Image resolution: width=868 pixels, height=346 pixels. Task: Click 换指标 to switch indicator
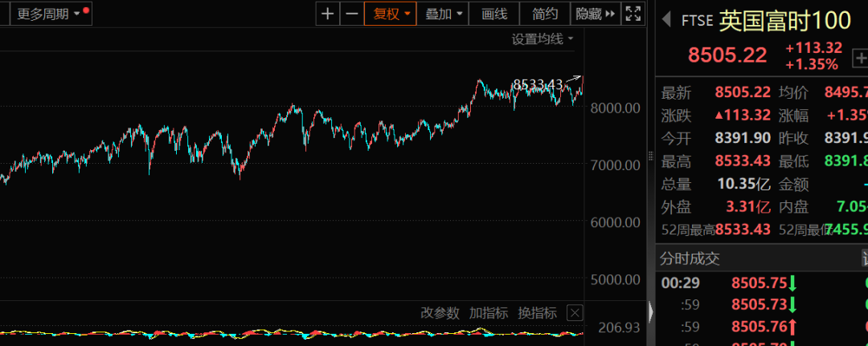[x=537, y=313]
